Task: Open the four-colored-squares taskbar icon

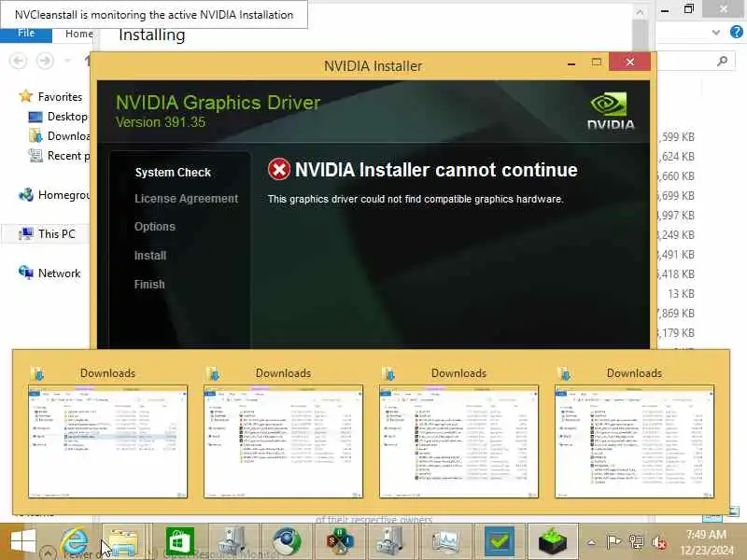Action: coord(340,542)
